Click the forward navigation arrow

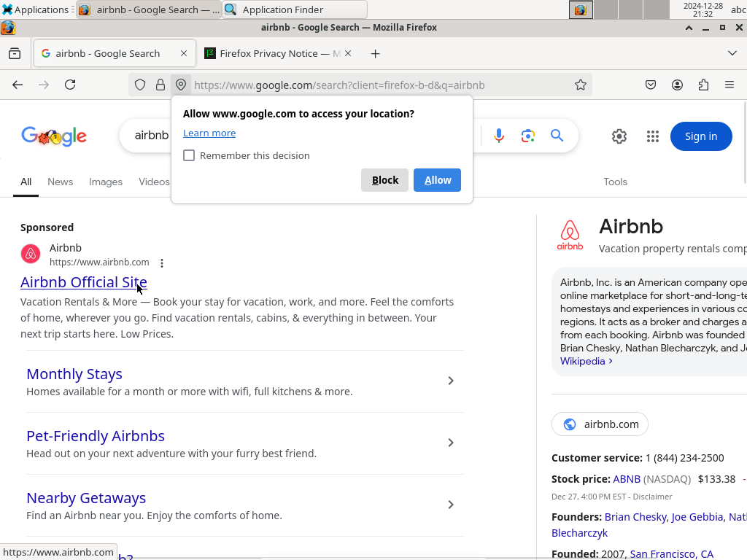click(43, 85)
